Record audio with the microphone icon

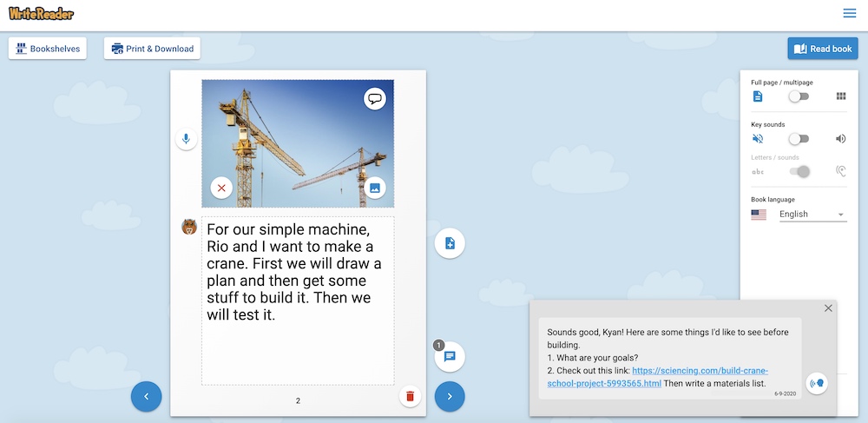click(186, 139)
